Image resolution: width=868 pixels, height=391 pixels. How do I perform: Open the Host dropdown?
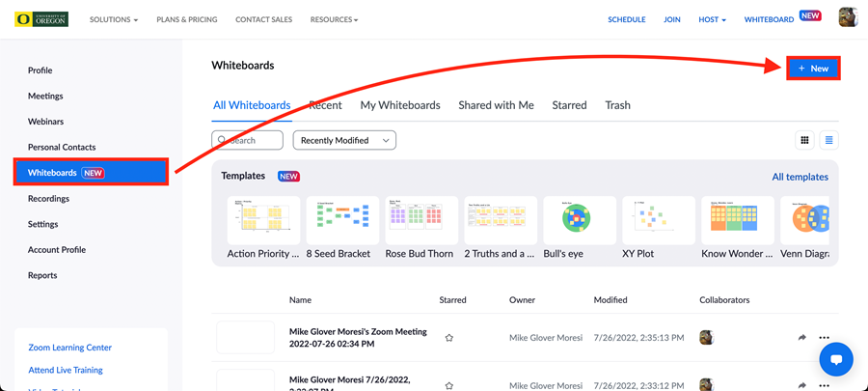tap(712, 19)
